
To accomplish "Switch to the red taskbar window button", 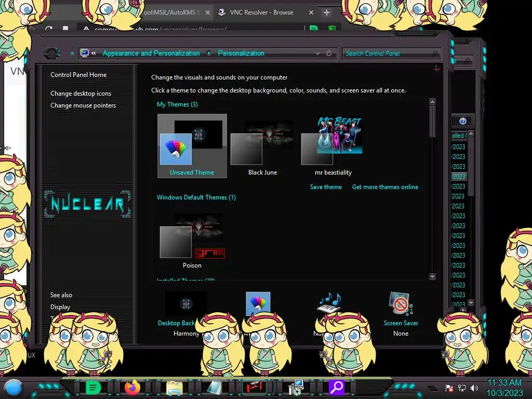I will tap(254, 387).
